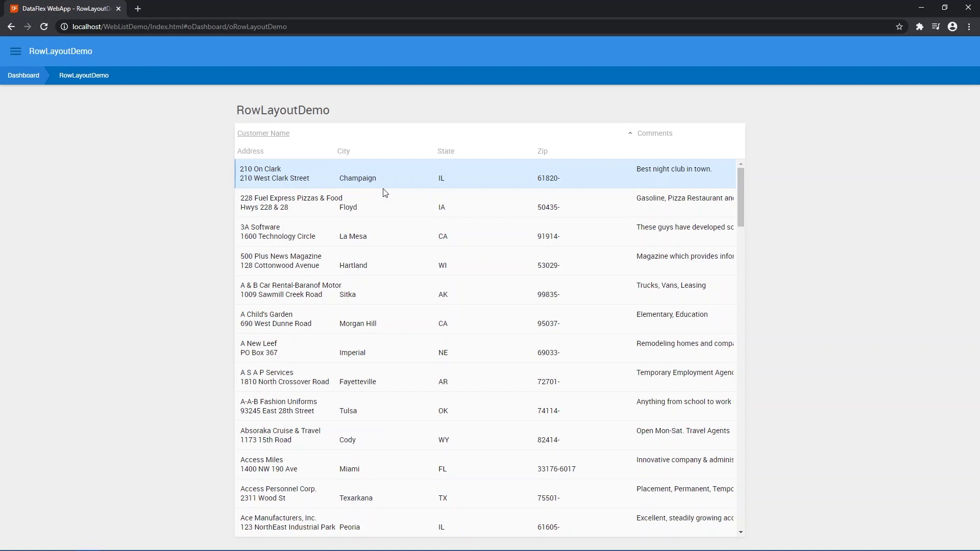Click the browser back arrow
The height and width of the screenshot is (551, 980).
(x=11, y=27)
